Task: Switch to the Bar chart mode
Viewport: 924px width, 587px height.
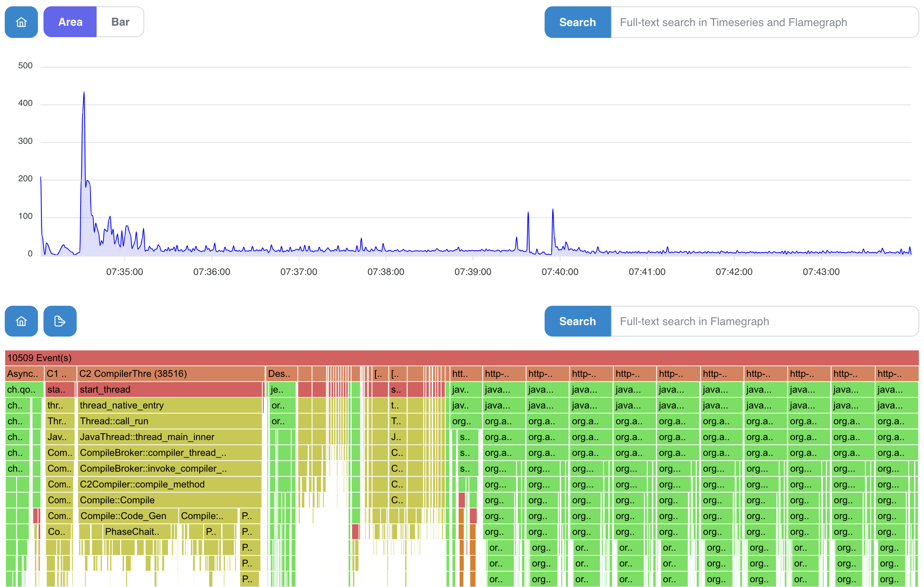Action: pos(120,22)
